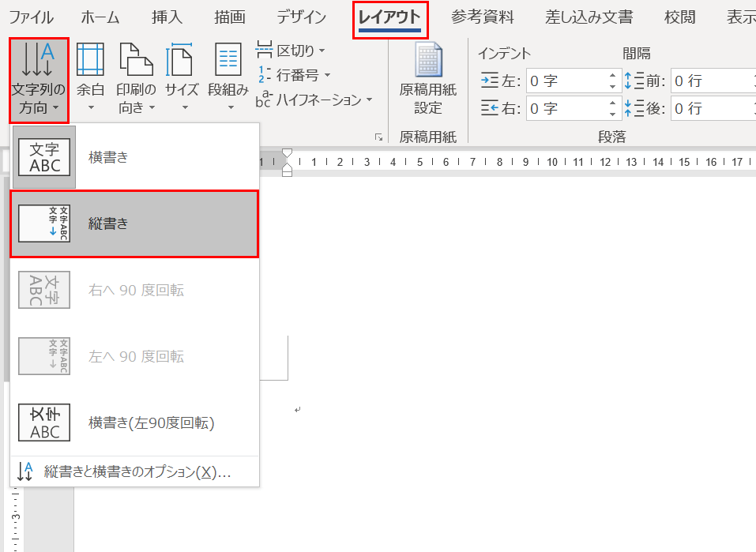This screenshot has height=552, width=756.
Task: Open the サイズ paper size menu
Action: (181, 78)
